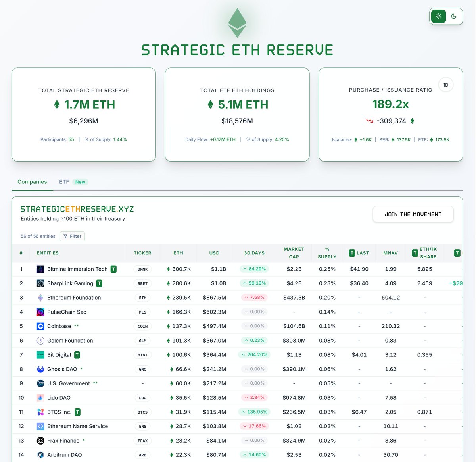Sort by the TICKER column header
The width and height of the screenshot is (476, 462).
coord(142,253)
